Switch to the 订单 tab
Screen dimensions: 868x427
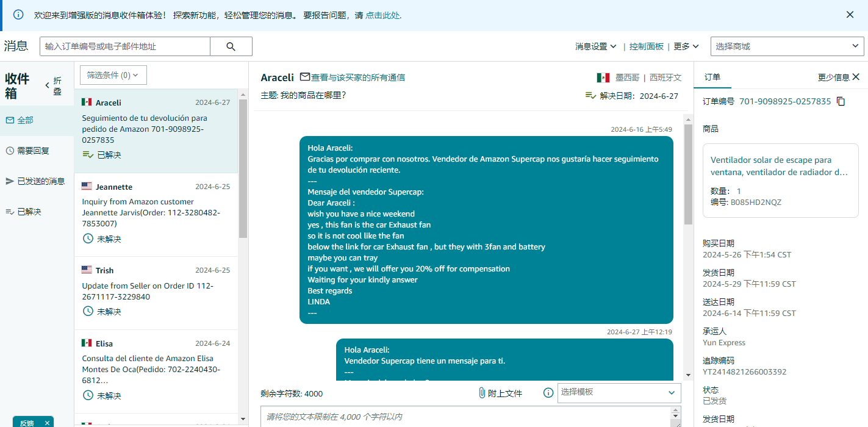(712, 77)
